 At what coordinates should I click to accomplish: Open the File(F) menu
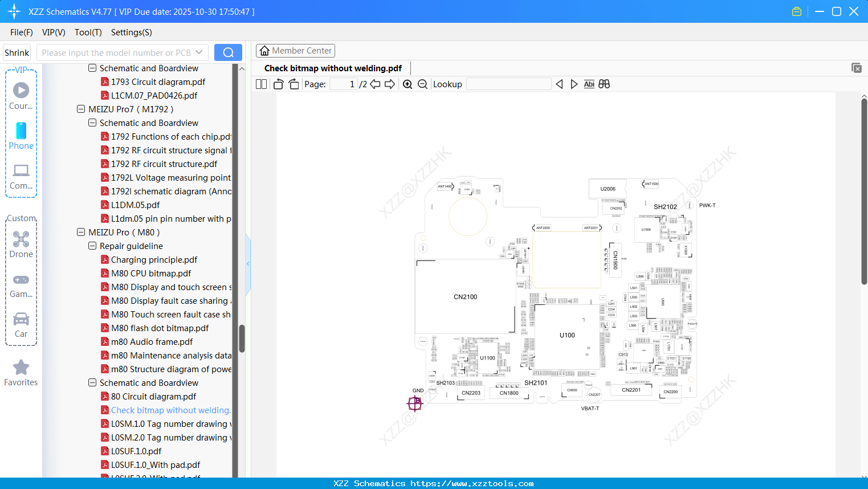click(22, 32)
